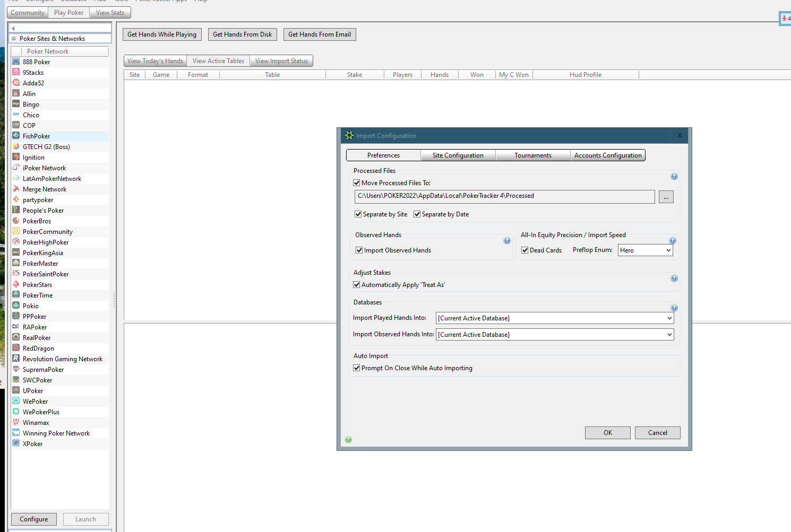Screen dimensions: 791x532
Task: Click the PokerBros icon
Action: point(16,221)
